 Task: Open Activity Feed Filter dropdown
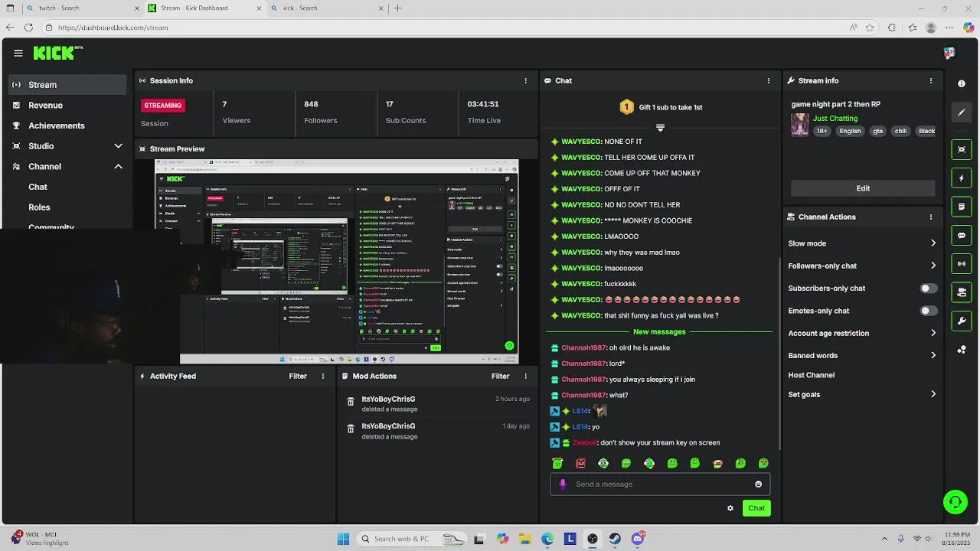pyautogui.click(x=298, y=376)
